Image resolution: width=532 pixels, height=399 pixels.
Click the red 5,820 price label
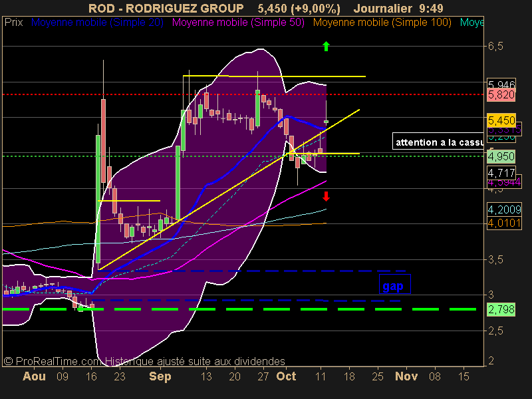(x=501, y=94)
